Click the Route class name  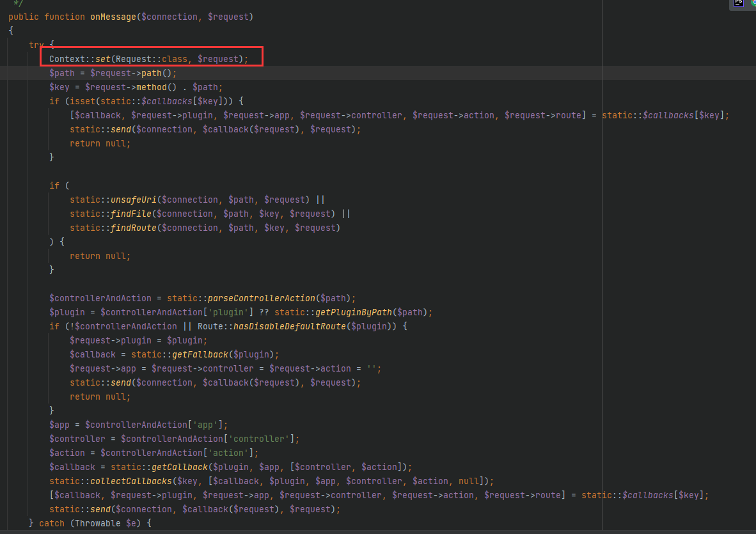(210, 326)
